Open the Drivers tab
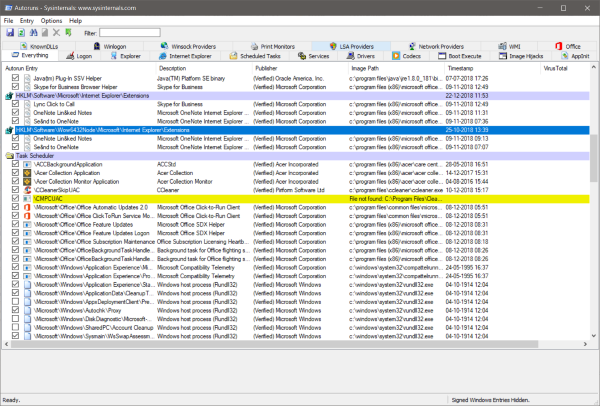Viewport: 600px width, 406px height. 361,56
